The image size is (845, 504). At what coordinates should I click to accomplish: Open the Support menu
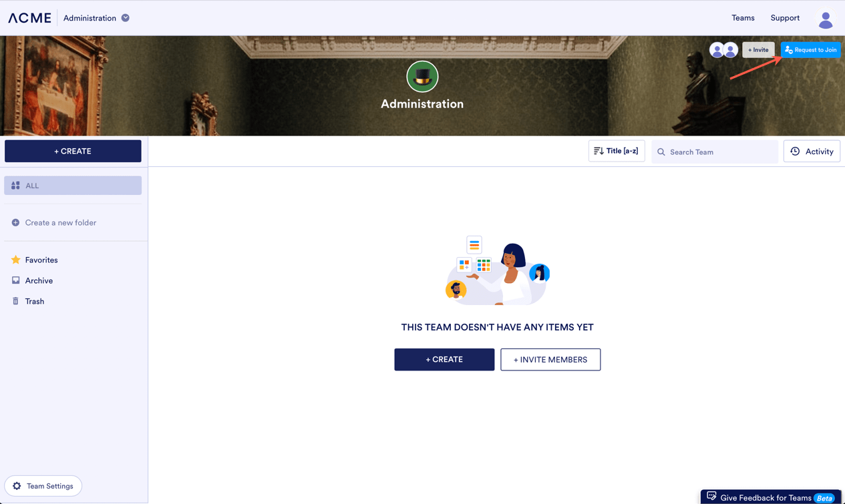pos(785,18)
